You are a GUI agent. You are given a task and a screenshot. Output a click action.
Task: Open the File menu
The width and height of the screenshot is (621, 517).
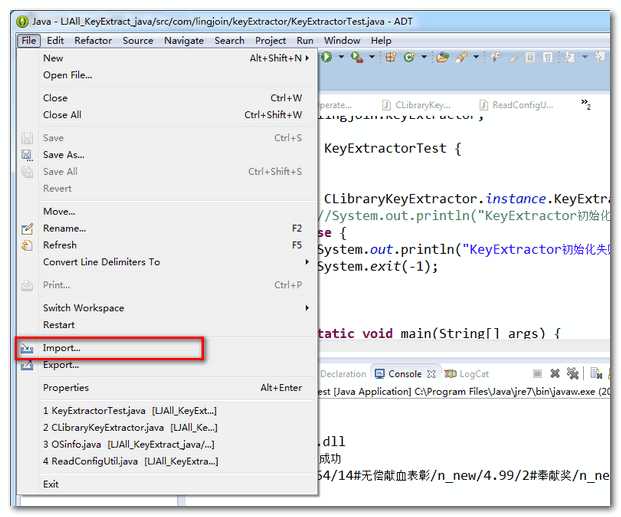pos(29,40)
